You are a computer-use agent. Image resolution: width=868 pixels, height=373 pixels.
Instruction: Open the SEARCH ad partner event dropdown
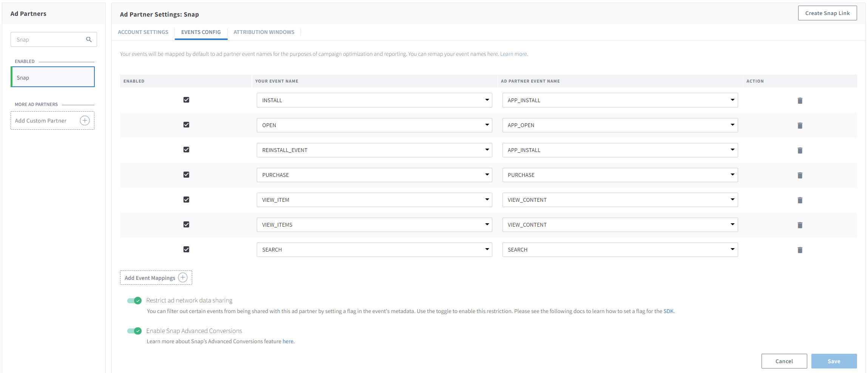point(620,250)
